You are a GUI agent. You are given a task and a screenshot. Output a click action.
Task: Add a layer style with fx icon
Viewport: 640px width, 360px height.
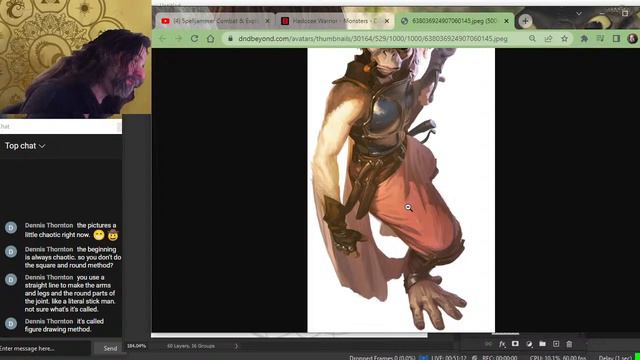[502, 344]
